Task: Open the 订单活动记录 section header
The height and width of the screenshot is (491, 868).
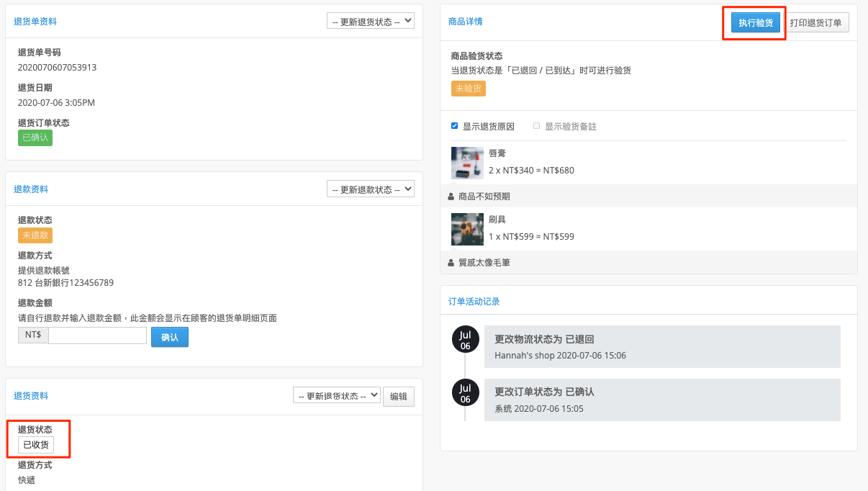Action: [474, 302]
